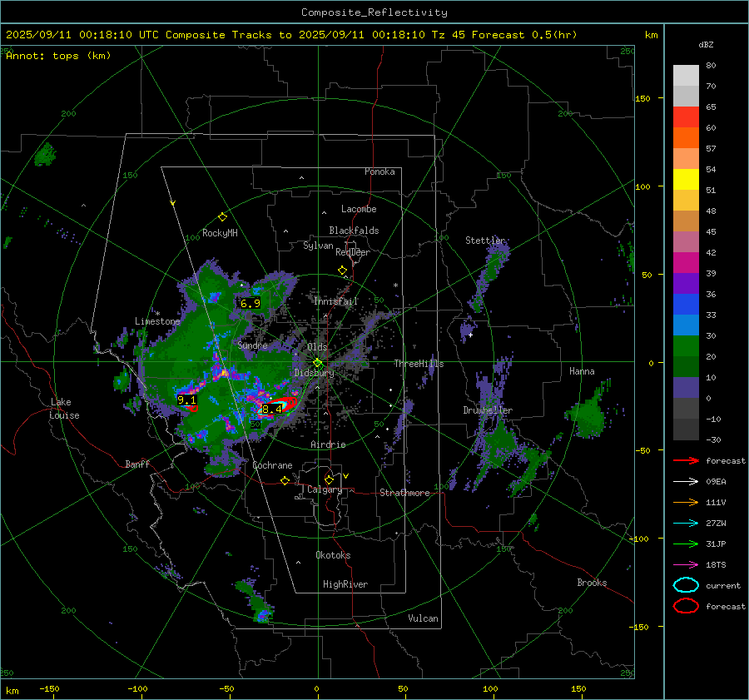Click the Limestone label

157,321
